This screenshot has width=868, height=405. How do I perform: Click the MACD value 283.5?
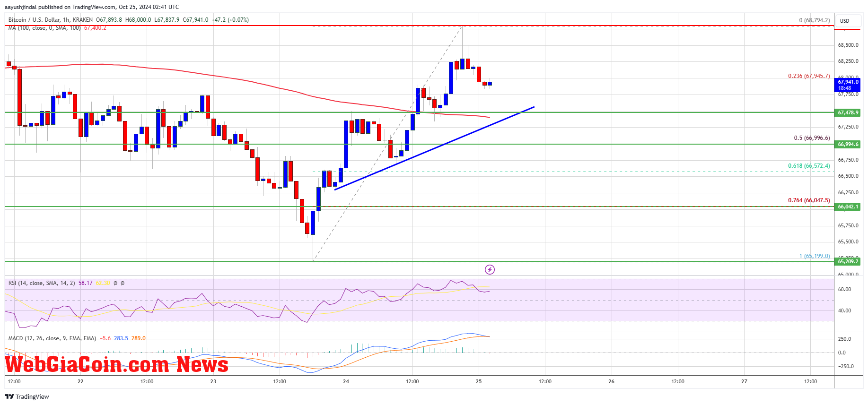coord(121,338)
